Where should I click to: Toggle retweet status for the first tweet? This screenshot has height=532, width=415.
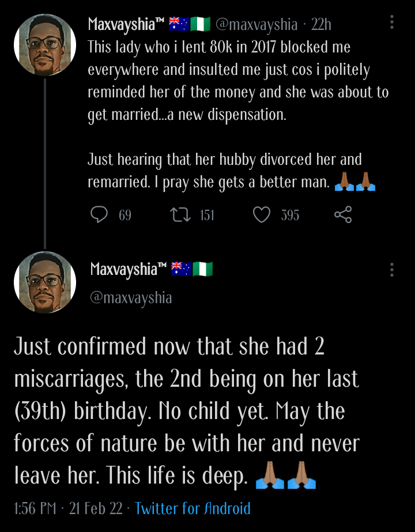183,214
